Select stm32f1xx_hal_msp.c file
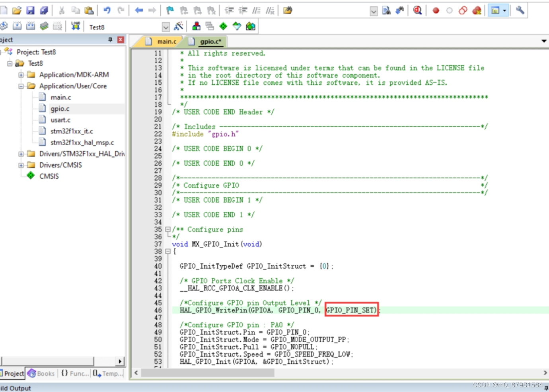The width and height of the screenshot is (549, 392). click(x=82, y=142)
